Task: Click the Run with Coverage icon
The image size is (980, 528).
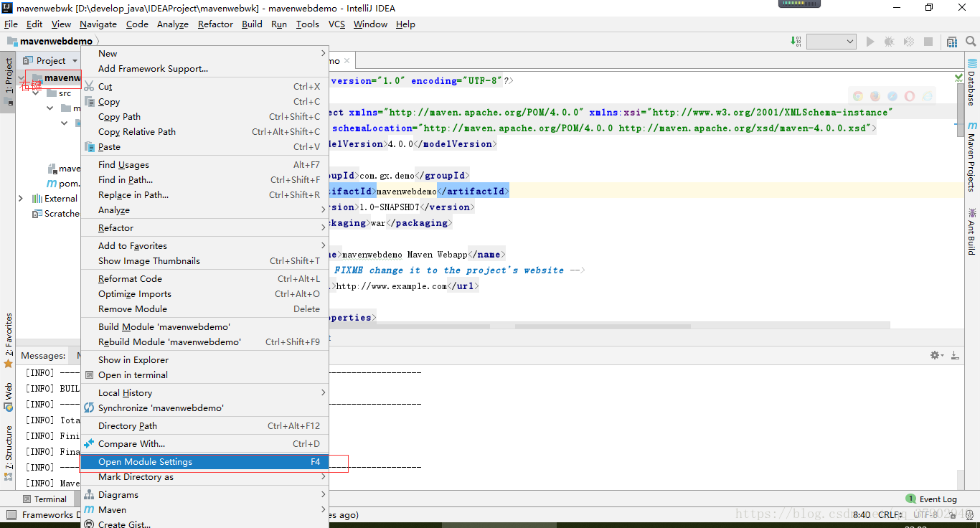Action: coord(909,42)
